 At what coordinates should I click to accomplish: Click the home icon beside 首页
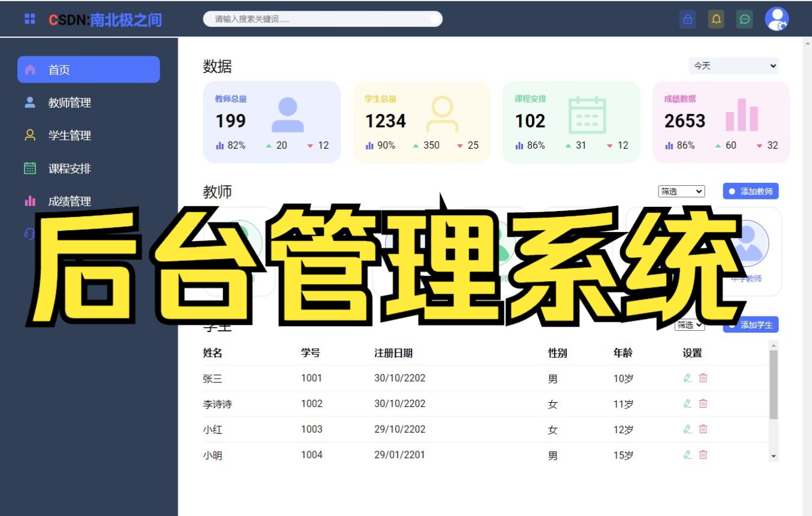tap(30, 70)
